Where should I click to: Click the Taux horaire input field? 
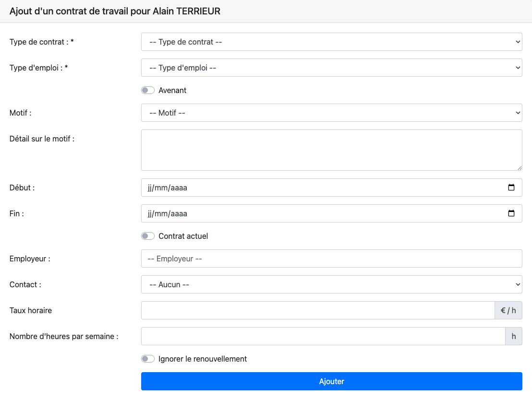tap(317, 310)
